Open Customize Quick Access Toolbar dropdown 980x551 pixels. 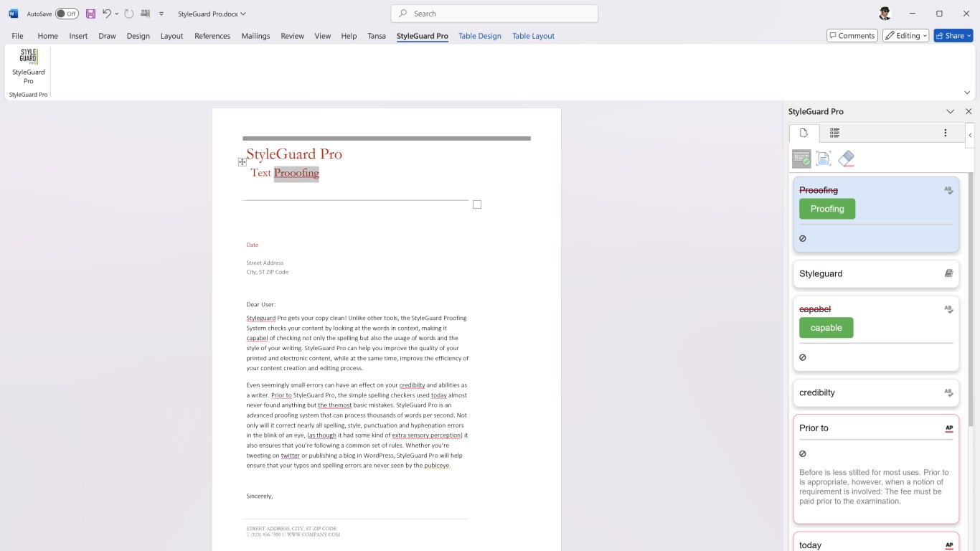(161, 14)
